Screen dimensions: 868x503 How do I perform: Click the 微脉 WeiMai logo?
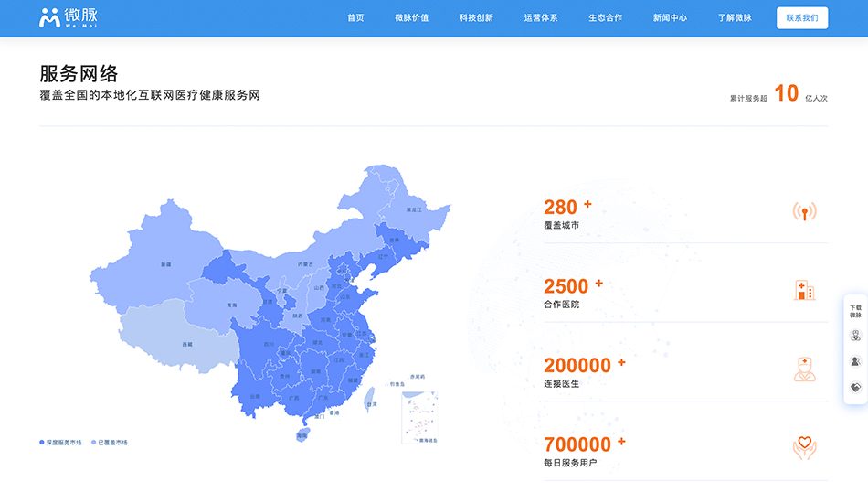coord(68,18)
